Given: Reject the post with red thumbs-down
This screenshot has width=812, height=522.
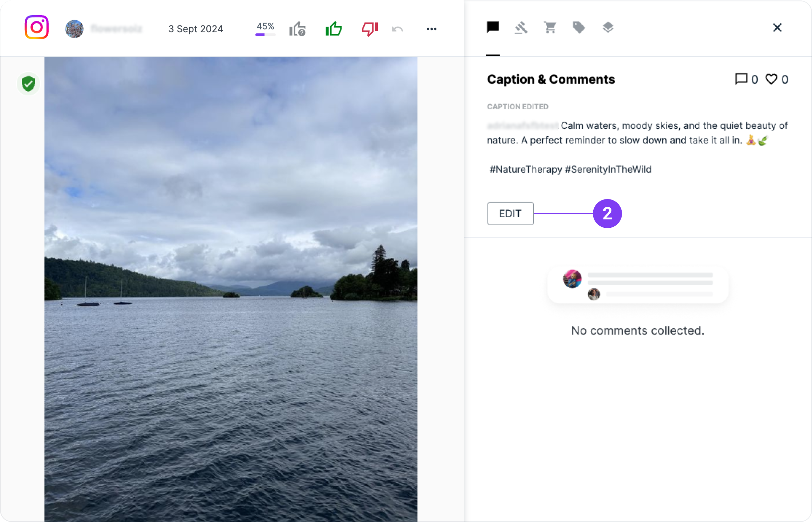Looking at the screenshot, I should (370, 29).
